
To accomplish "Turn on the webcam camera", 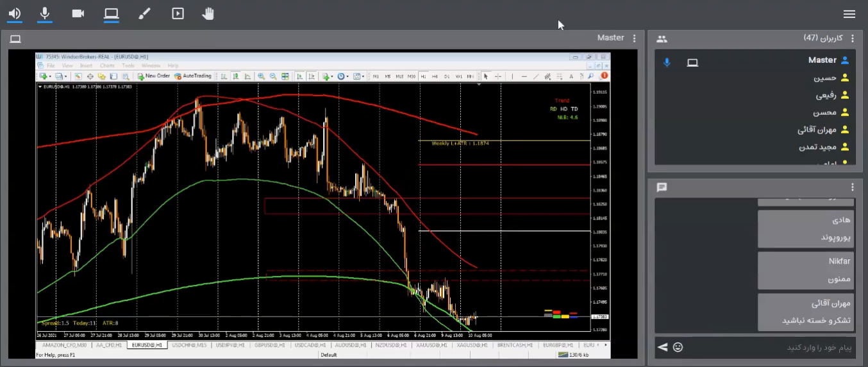I will (78, 13).
